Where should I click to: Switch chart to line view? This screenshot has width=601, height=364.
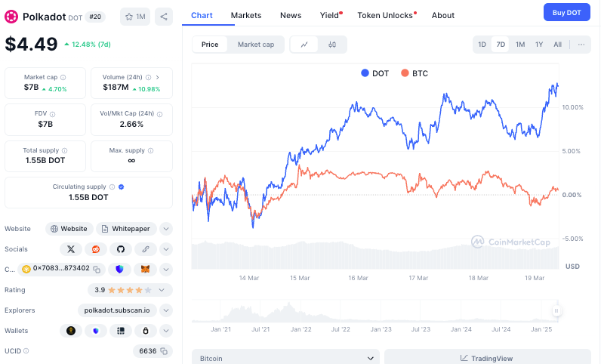pyautogui.click(x=304, y=45)
